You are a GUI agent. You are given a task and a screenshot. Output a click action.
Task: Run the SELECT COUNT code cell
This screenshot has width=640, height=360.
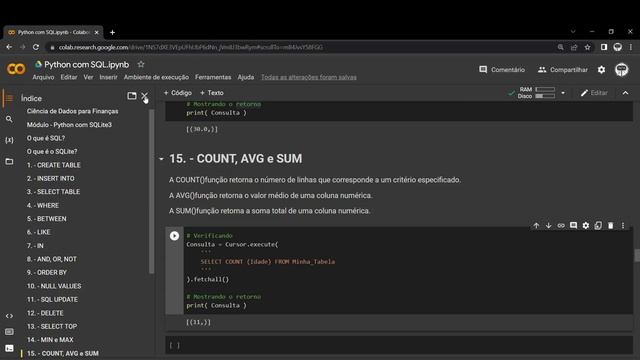[174, 236]
